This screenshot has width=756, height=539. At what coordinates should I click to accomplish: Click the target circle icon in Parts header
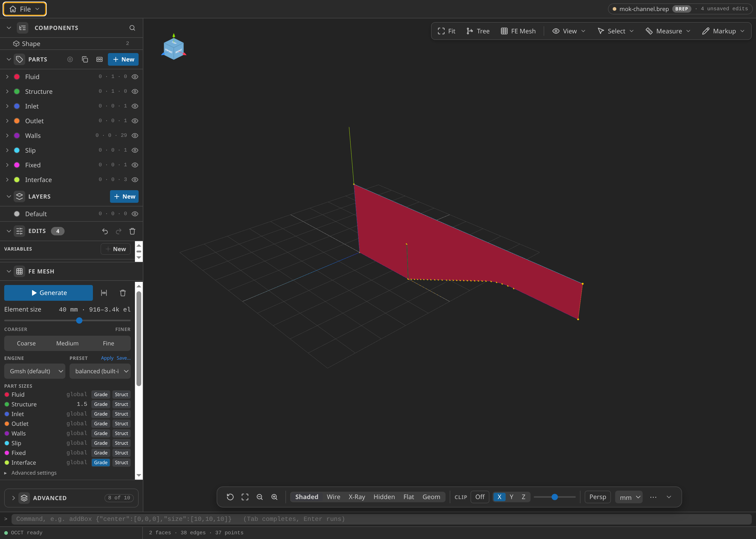(x=70, y=59)
